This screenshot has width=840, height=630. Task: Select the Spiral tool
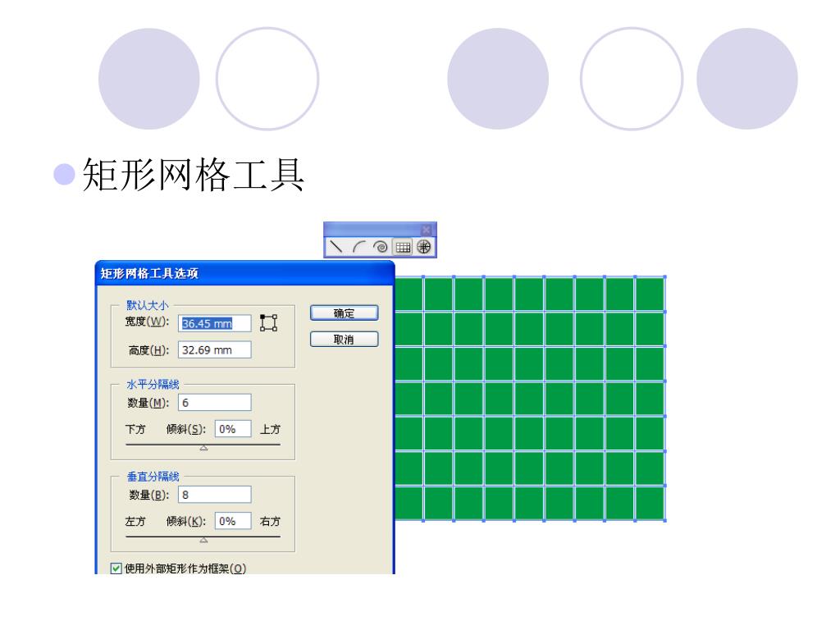(x=381, y=247)
